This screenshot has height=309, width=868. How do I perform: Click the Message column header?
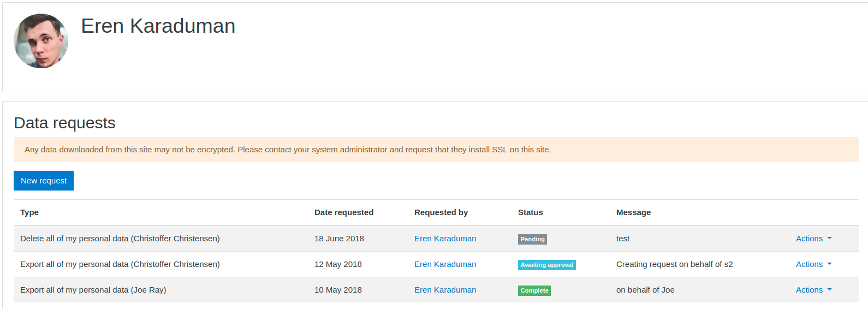point(633,212)
